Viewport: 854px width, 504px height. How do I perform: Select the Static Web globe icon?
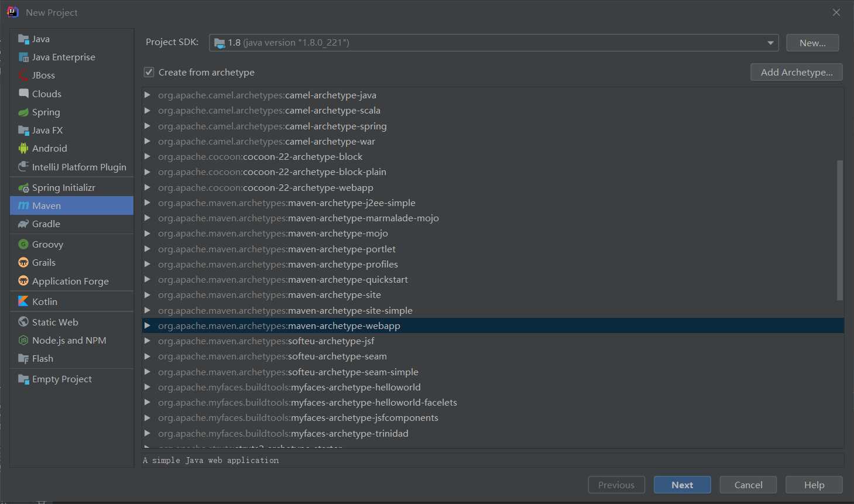click(23, 322)
